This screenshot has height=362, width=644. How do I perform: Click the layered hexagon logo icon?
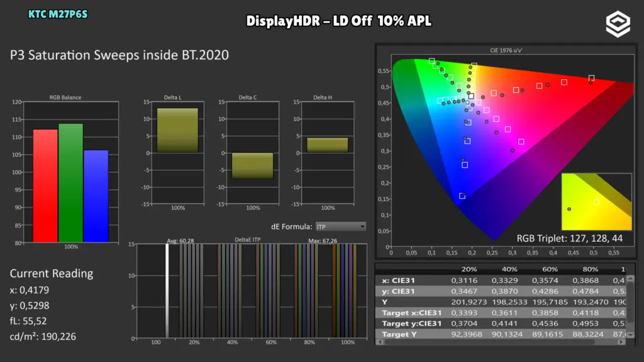[618, 24]
